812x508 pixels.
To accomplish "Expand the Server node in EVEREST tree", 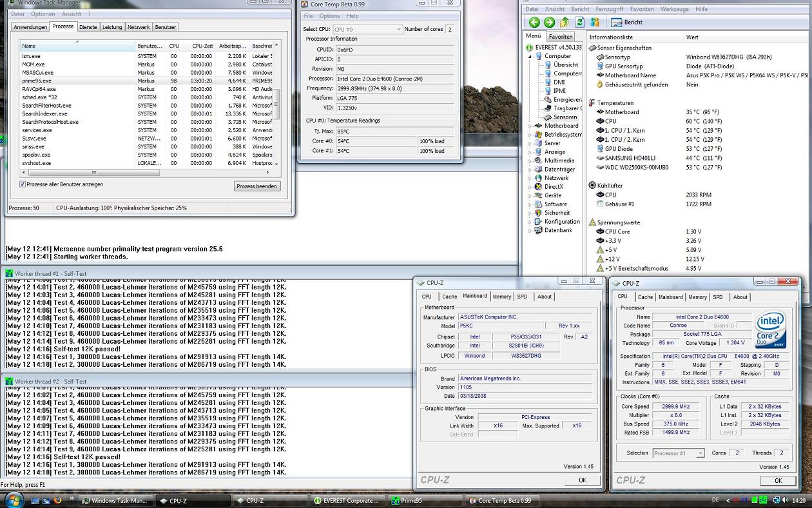I will pos(531,144).
